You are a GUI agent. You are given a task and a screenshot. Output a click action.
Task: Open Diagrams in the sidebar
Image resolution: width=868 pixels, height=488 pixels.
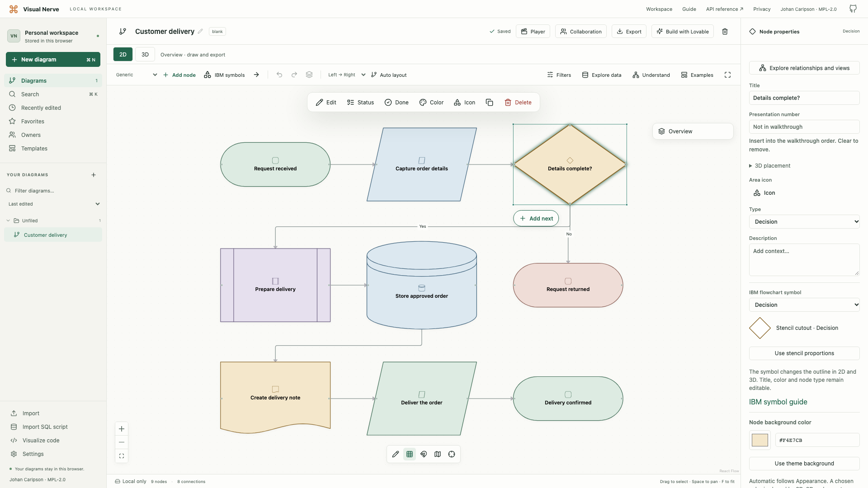pyautogui.click(x=53, y=81)
